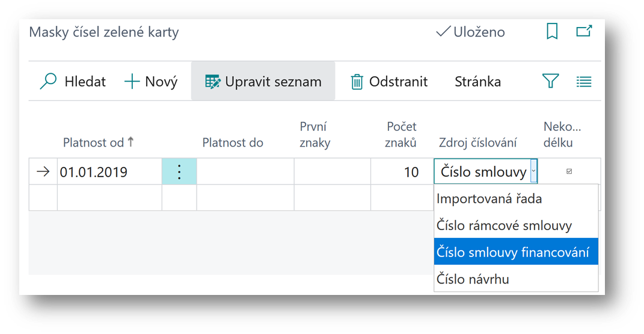Click the Odstranit trash icon
The width and height of the screenshot is (644, 334).
tap(357, 82)
